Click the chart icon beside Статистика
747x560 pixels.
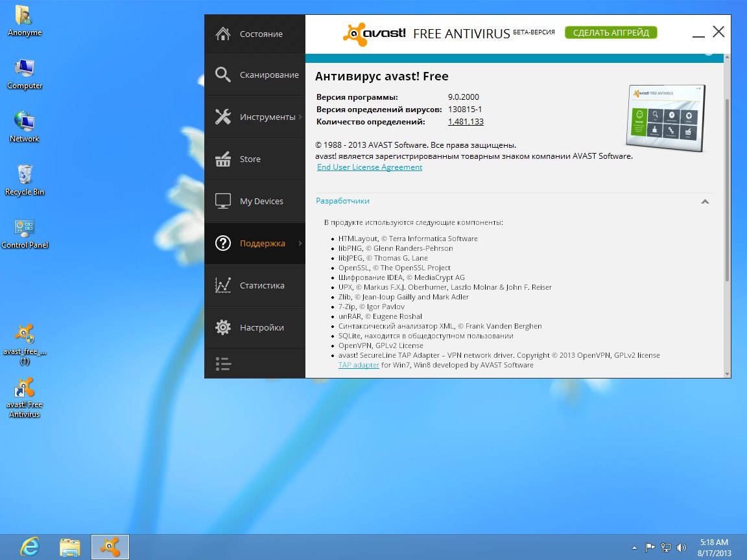pyautogui.click(x=222, y=285)
